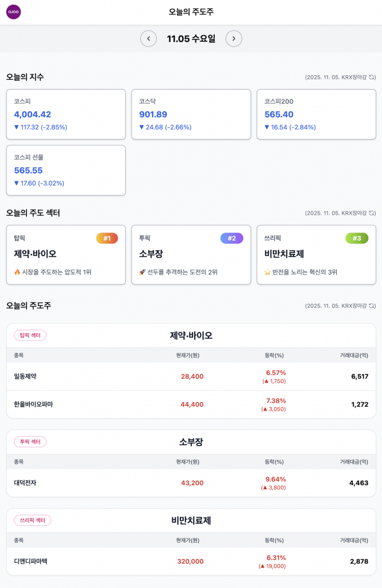Image resolution: width=382 pixels, height=588 pixels.
Task: Open the 일동제약 stock row
Action: click(191, 377)
